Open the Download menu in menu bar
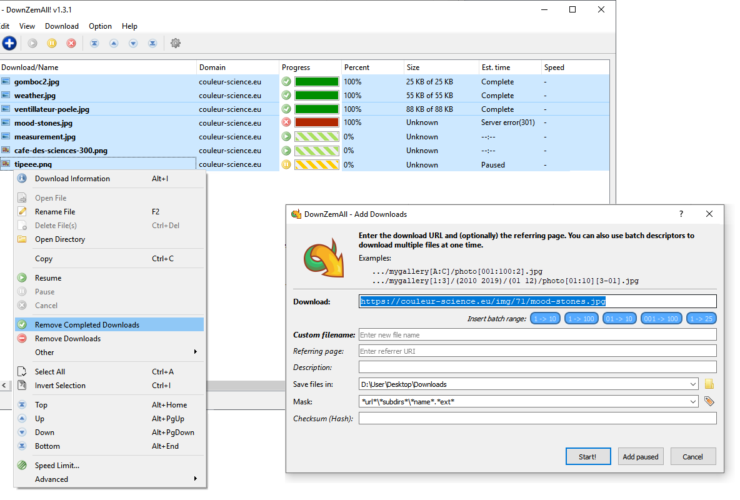Viewport: 740px width, 500px height. [x=61, y=26]
